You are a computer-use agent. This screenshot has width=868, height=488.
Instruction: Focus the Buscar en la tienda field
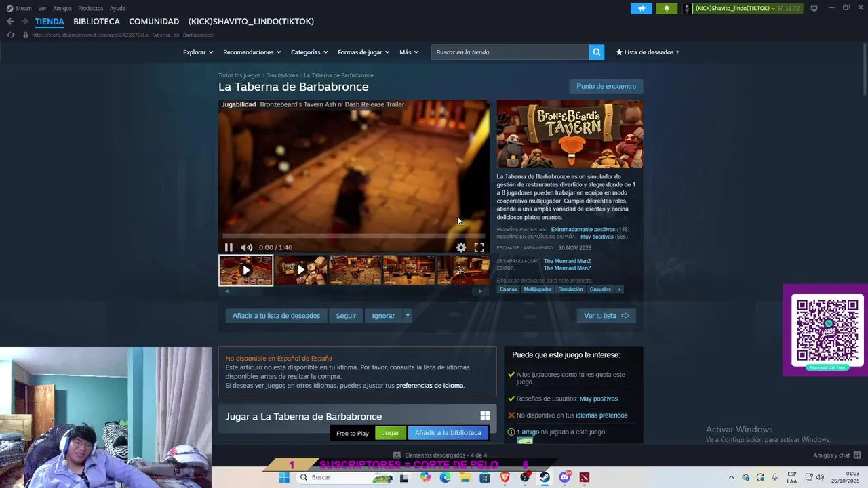(510, 52)
